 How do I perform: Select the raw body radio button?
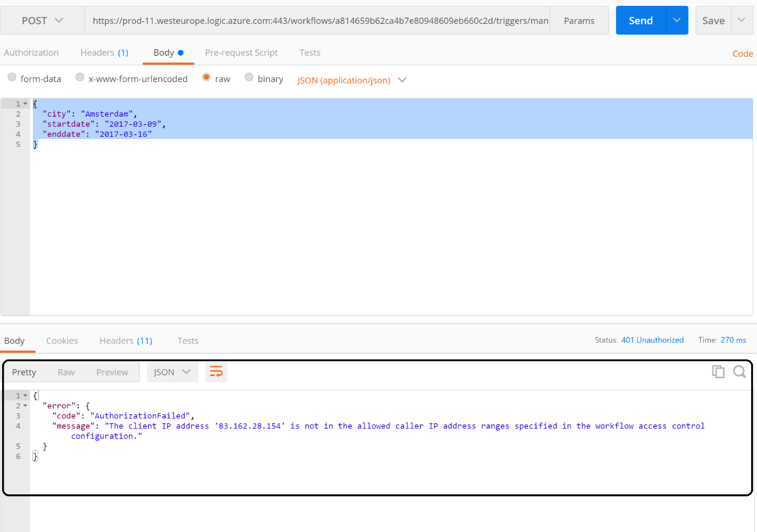click(x=206, y=77)
